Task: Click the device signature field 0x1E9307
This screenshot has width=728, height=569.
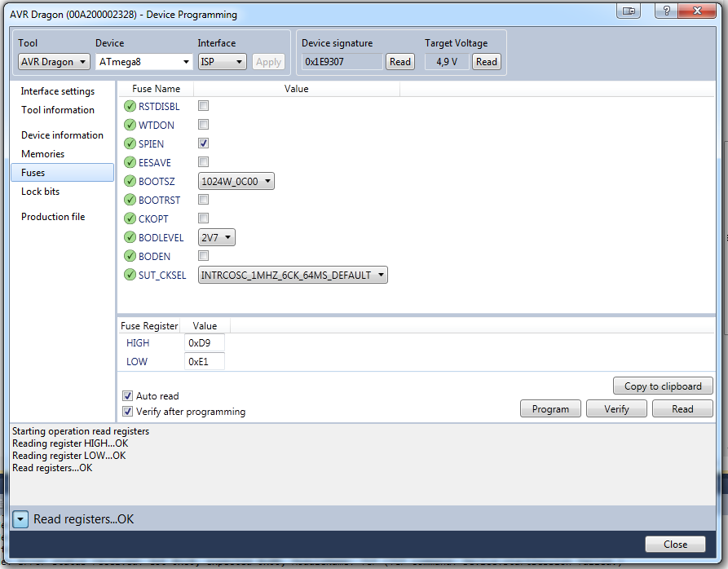Action: 342,62
